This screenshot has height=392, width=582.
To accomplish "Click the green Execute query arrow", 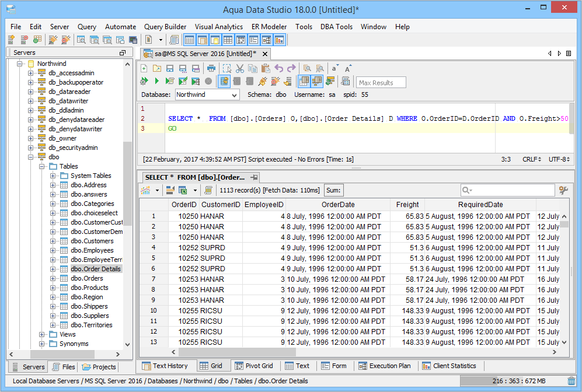I will click(x=157, y=81).
